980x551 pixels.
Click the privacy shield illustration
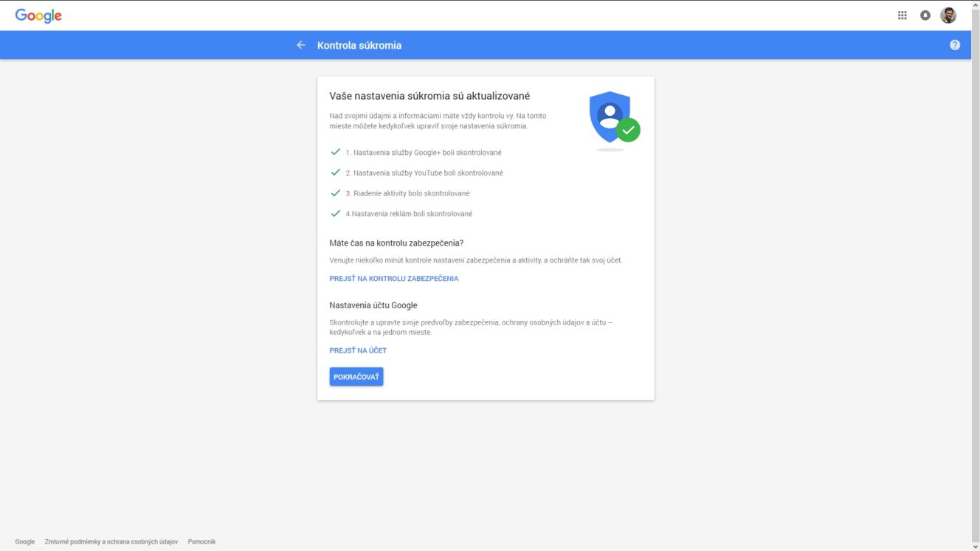(x=614, y=120)
